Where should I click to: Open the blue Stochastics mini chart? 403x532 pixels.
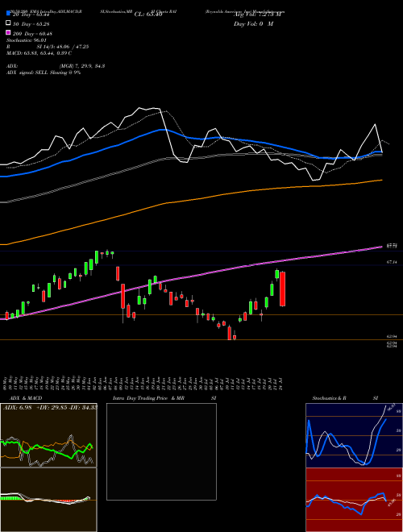click(x=354, y=435)
